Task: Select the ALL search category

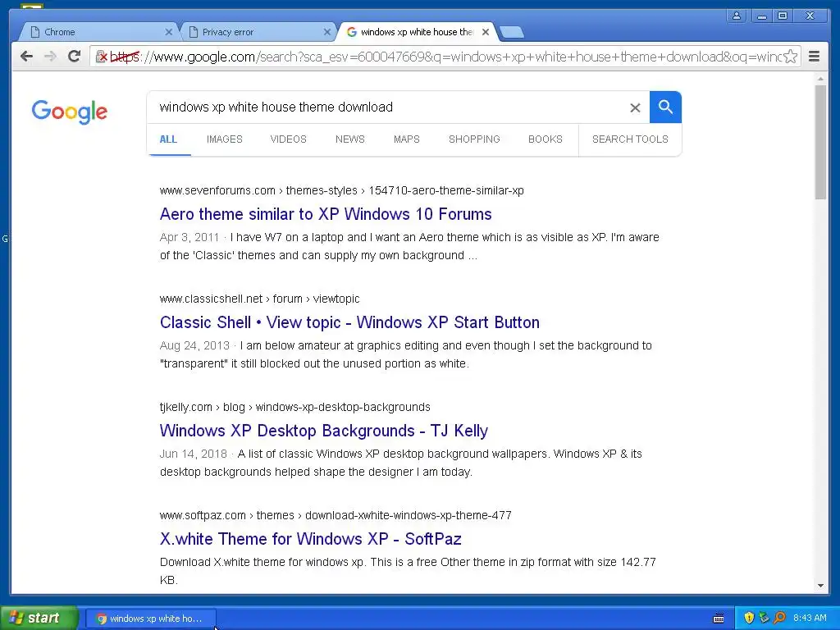Action: coord(168,139)
